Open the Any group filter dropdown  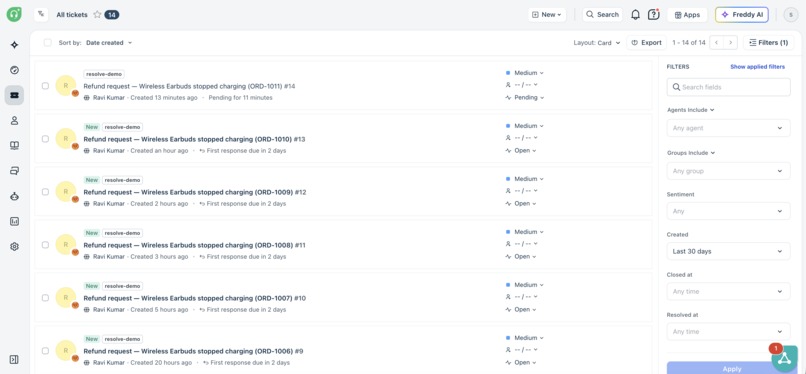click(728, 171)
